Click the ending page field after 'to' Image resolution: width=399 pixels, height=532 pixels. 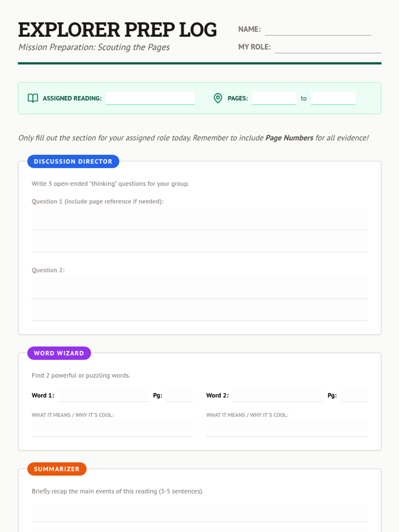(333, 98)
